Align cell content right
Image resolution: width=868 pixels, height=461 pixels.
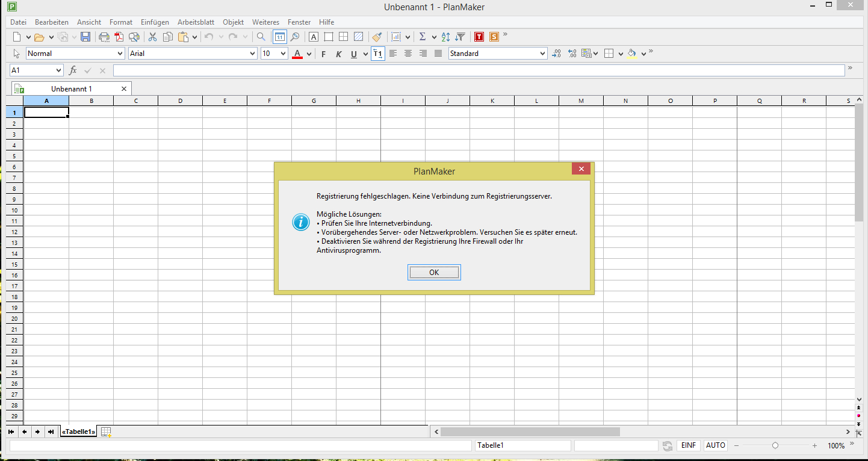pos(423,54)
